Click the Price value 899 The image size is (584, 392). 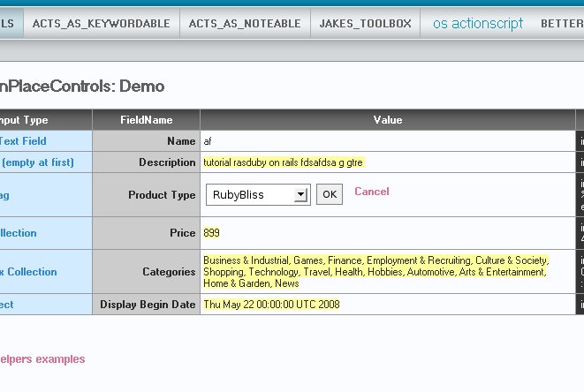pyautogui.click(x=211, y=233)
